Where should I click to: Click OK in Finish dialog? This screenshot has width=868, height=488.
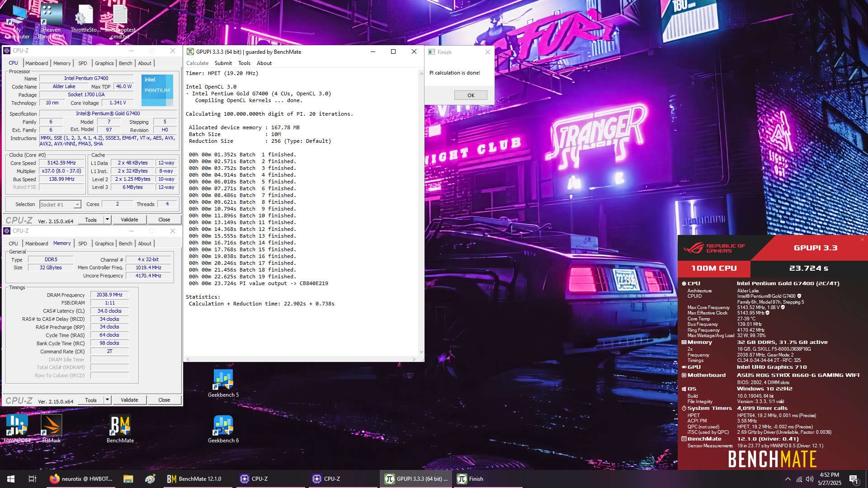click(x=471, y=95)
